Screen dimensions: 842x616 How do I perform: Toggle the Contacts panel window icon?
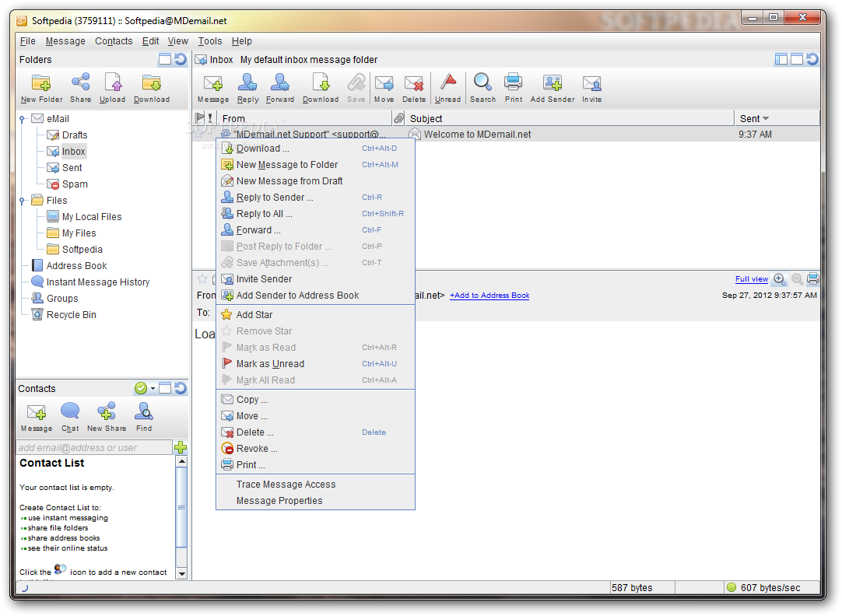click(165, 388)
